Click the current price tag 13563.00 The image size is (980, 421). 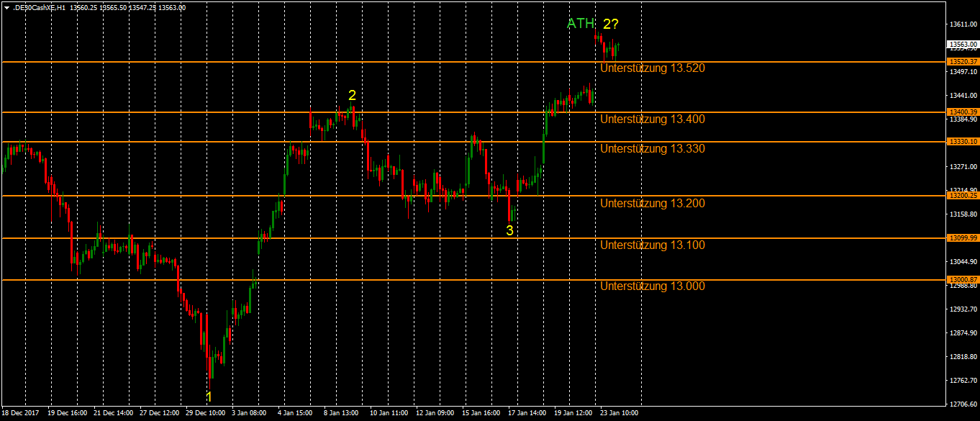(x=962, y=44)
